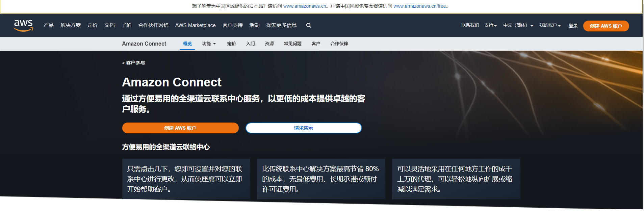Expand the 功能 dropdown tab
Screen dimensions: 644x211
tap(209, 44)
